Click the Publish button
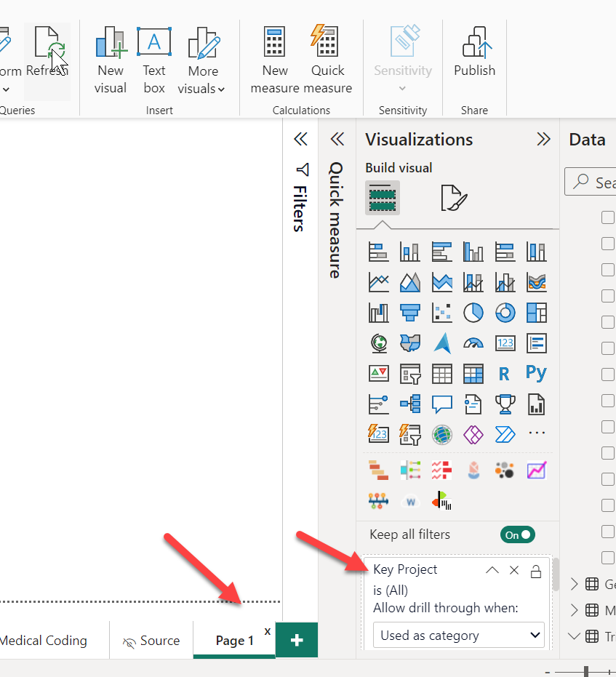This screenshot has width=616, height=677. (x=474, y=52)
